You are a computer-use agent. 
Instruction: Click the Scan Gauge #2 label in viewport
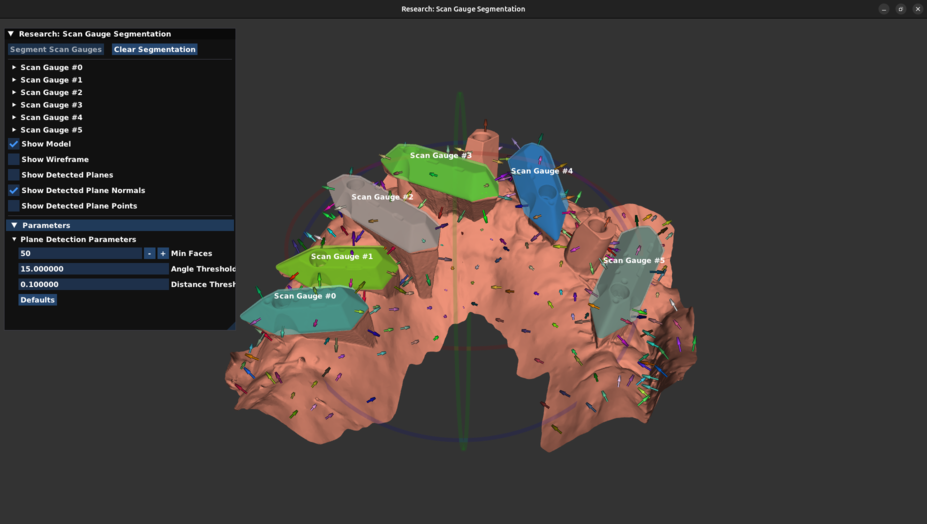click(x=382, y=197)
